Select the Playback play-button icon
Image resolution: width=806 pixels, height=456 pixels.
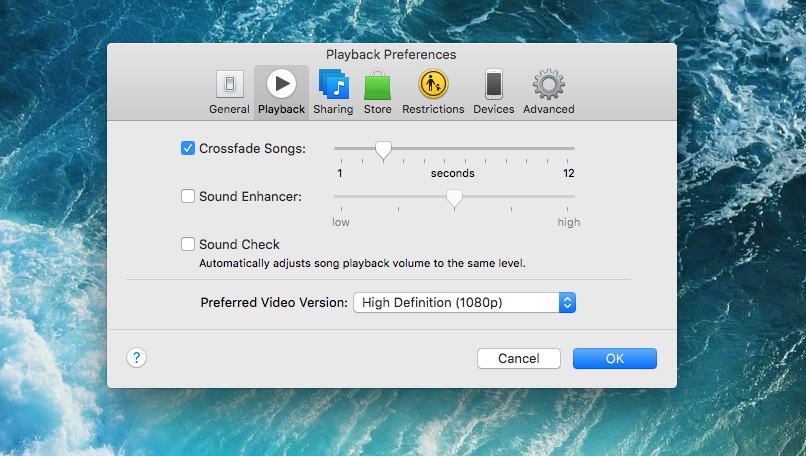tap(281, 84)
